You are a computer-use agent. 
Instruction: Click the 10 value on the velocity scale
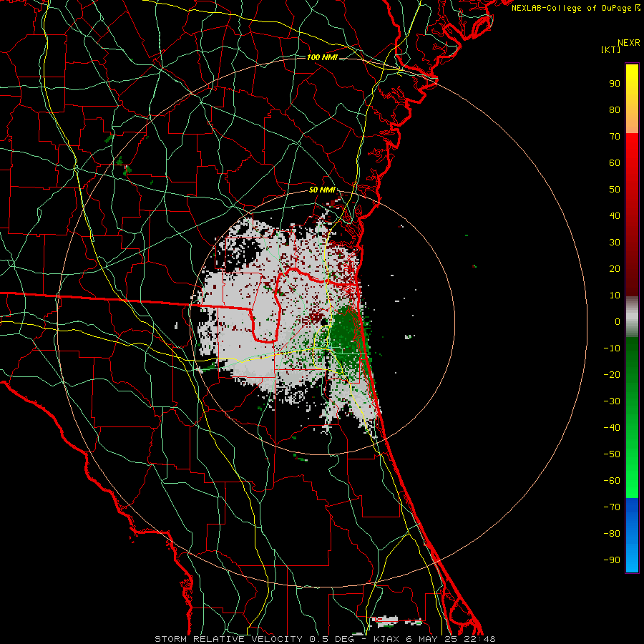(615, 296)
